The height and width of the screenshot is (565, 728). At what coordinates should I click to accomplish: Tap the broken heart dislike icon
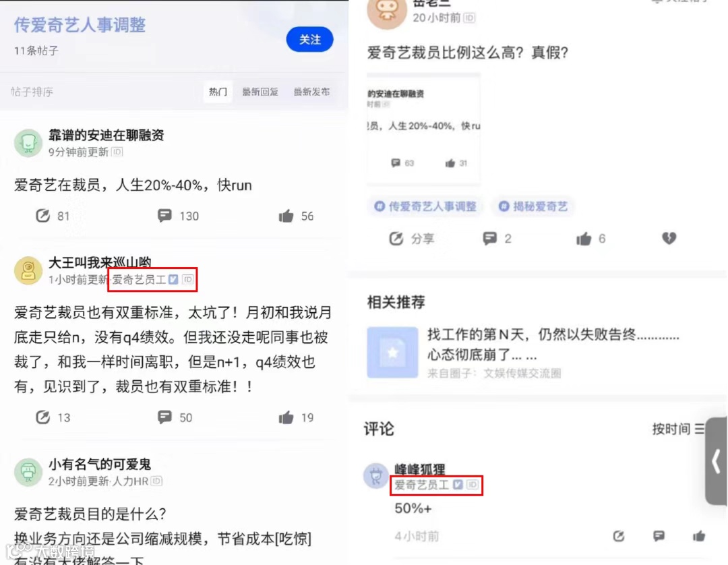coord(669,238)
